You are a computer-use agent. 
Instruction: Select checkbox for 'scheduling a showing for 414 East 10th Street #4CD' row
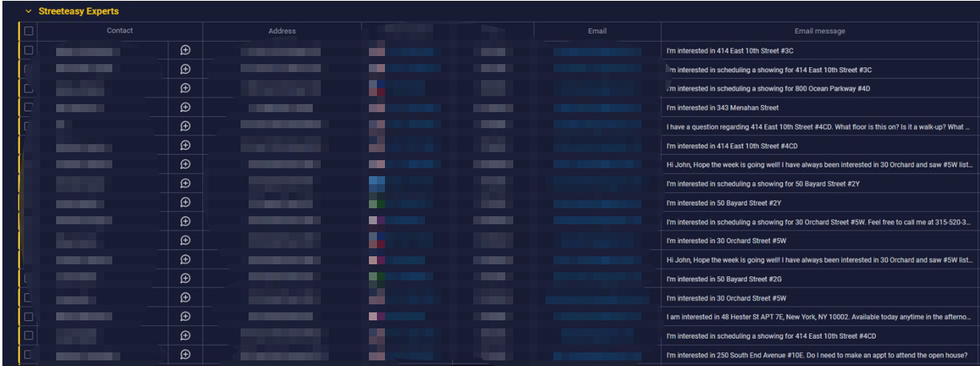click(29, 336)
